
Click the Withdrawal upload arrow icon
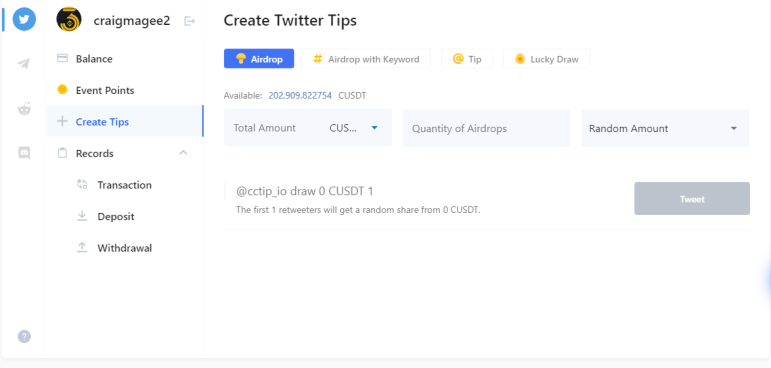coord(82,247)
